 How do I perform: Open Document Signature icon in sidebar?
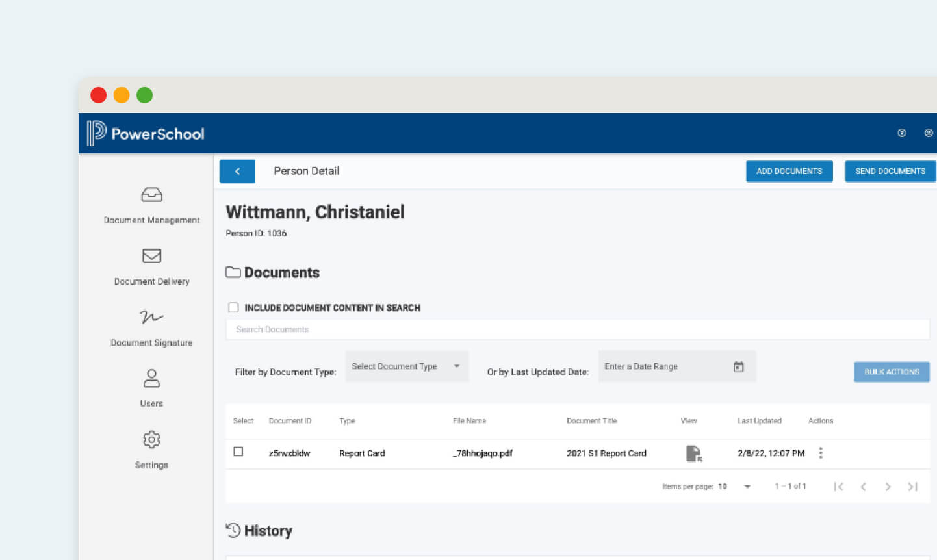[151, 317]
